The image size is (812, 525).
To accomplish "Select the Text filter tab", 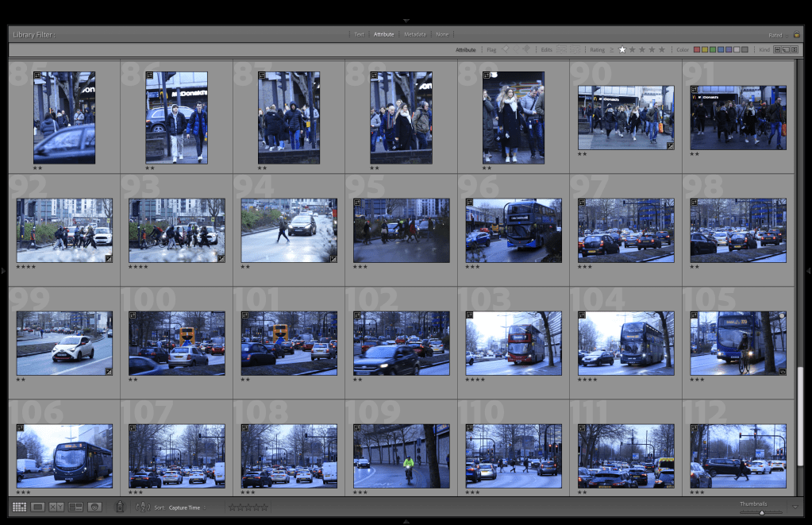I will click(x=359, y=35).
